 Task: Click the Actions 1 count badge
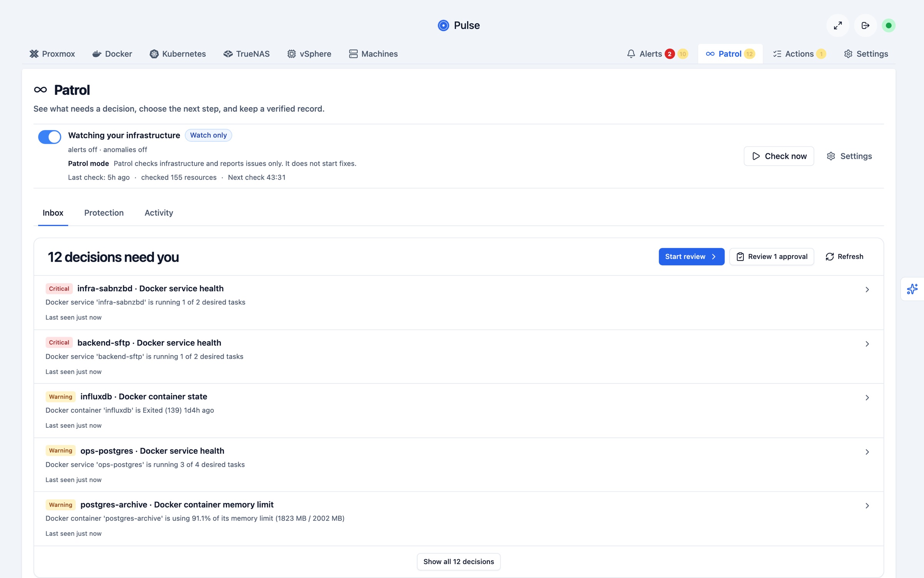[x=821, y=54]
